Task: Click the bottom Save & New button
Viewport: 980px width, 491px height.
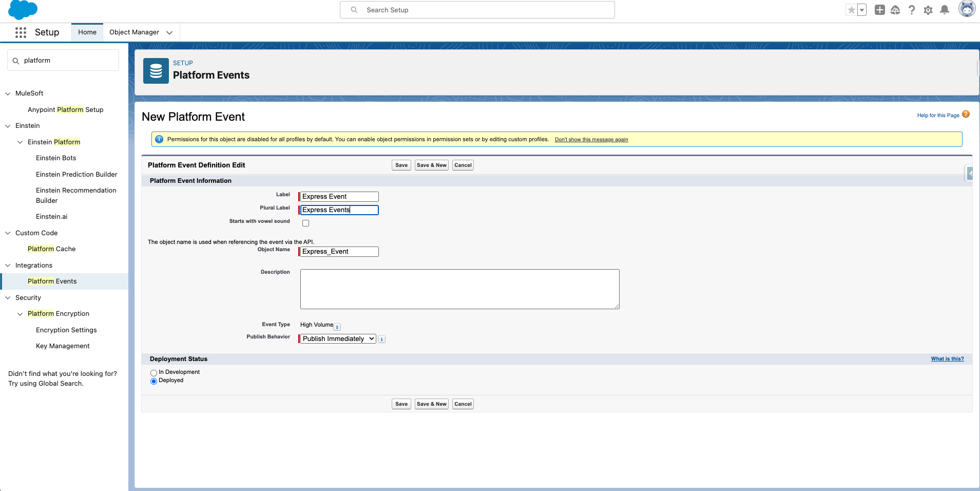Action: coord(432,404)
